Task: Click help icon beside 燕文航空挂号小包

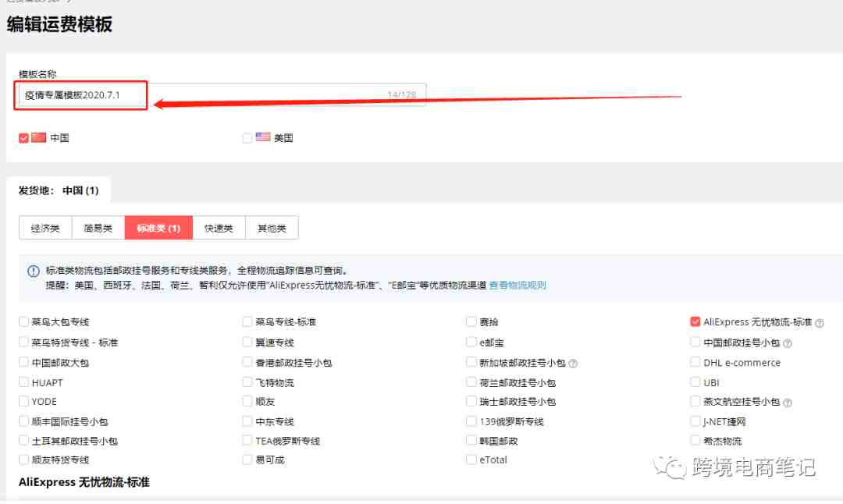Action: 788,403
